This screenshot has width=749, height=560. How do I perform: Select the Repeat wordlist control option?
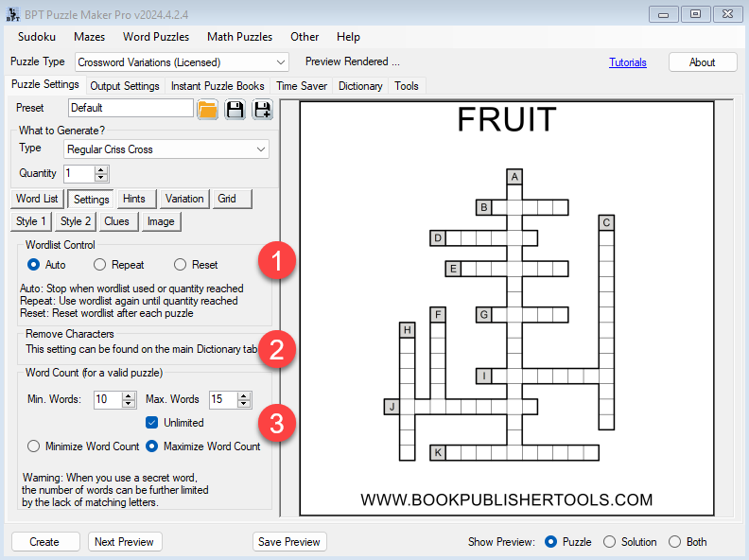[x=100, y=265]
